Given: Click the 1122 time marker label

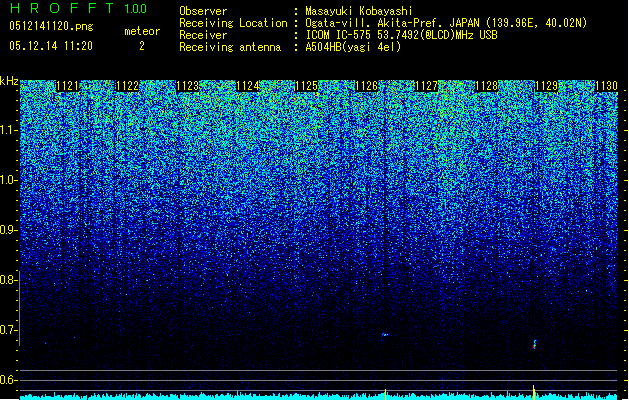Looking at the screenshot, I should click(x=128, y=86).
